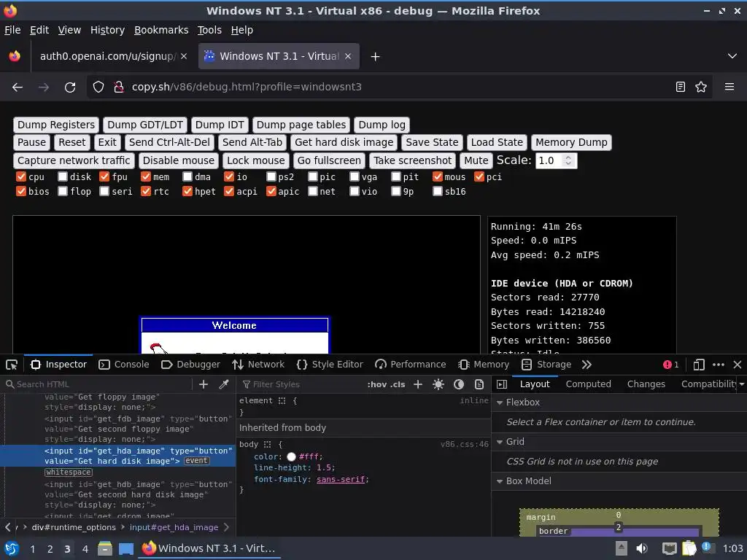Image resolution: width=747 pixels, height=560 pixels.
Task: Collapse the Box Model section
Action: point(500,481)
